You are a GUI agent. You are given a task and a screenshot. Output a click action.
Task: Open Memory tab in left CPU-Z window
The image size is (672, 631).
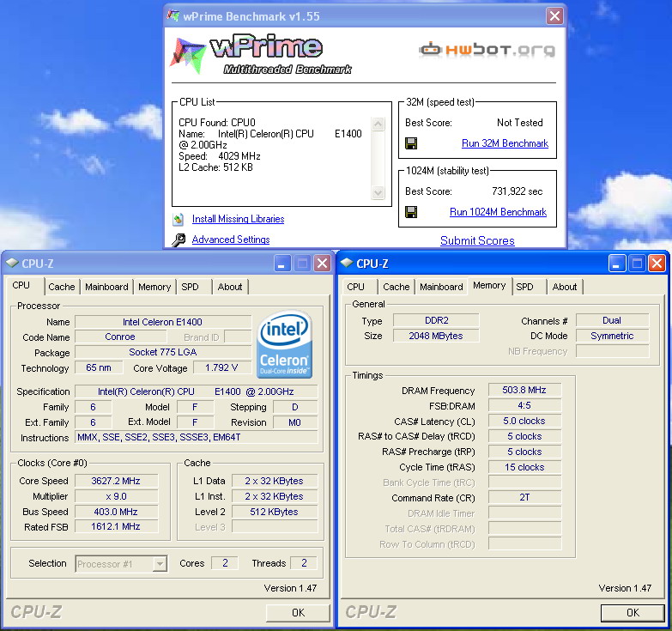pyautogui.click(x=154, y=287)
